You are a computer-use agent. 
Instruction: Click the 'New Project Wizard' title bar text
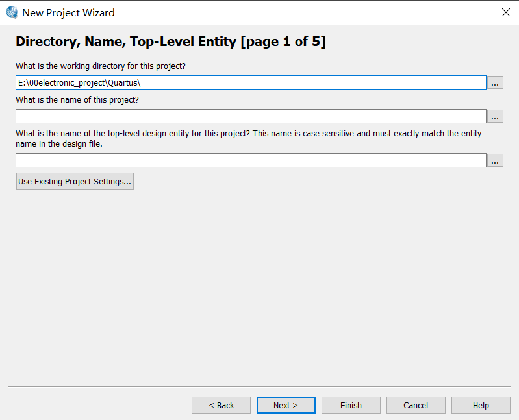tap(68, 12)
